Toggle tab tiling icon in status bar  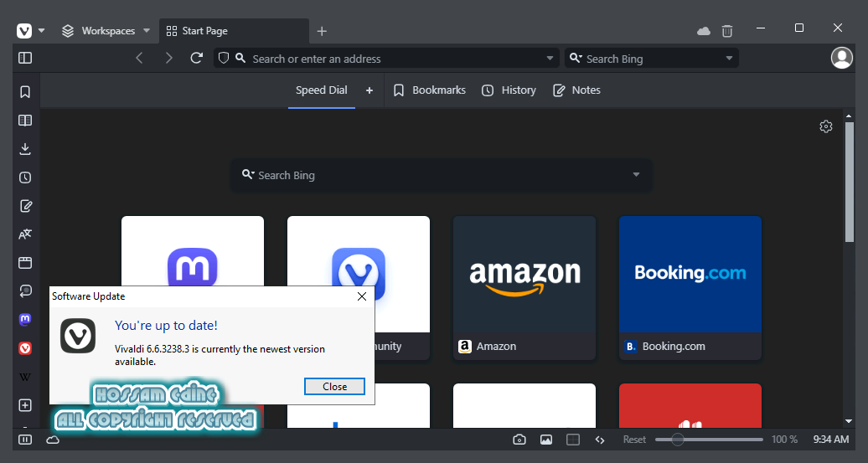573,440
